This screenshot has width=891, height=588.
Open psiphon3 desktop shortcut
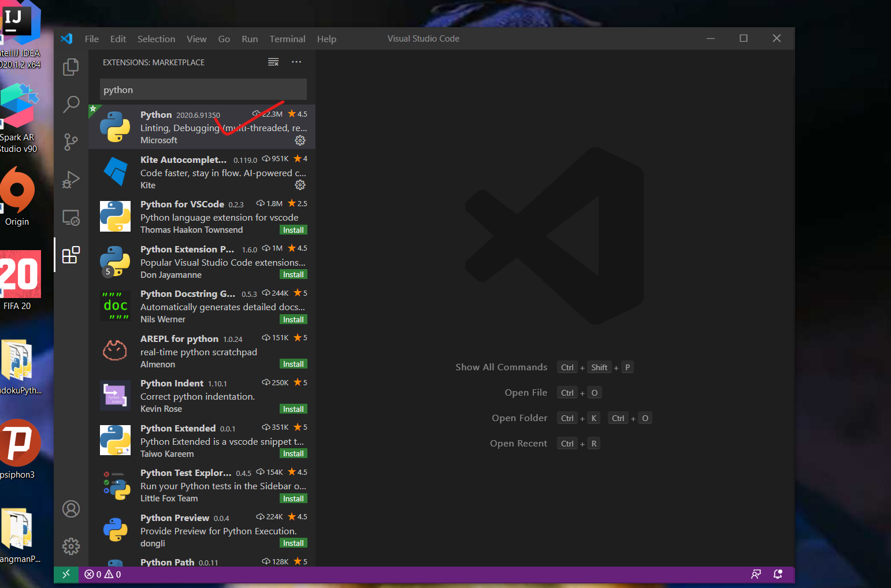tap(20, 449)
